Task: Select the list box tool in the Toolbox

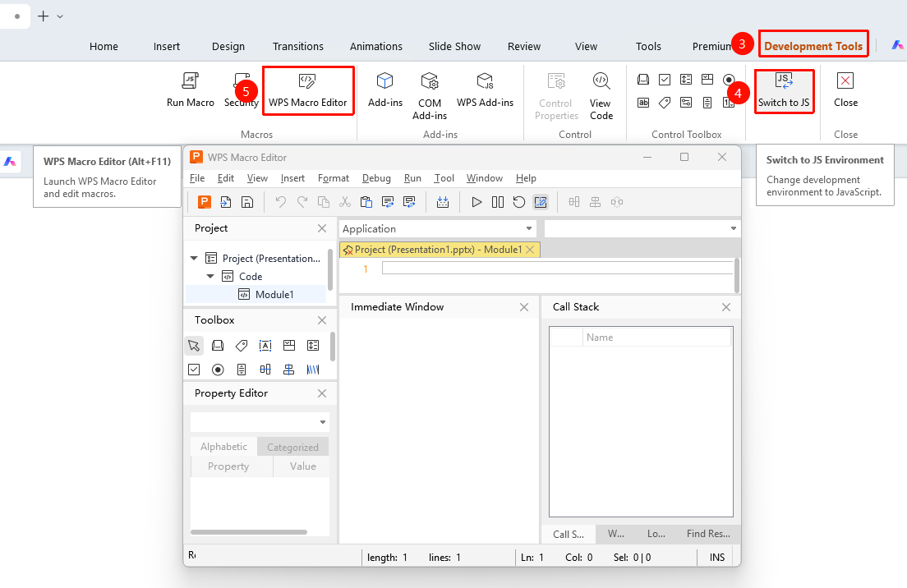Action: coord(313,346)
